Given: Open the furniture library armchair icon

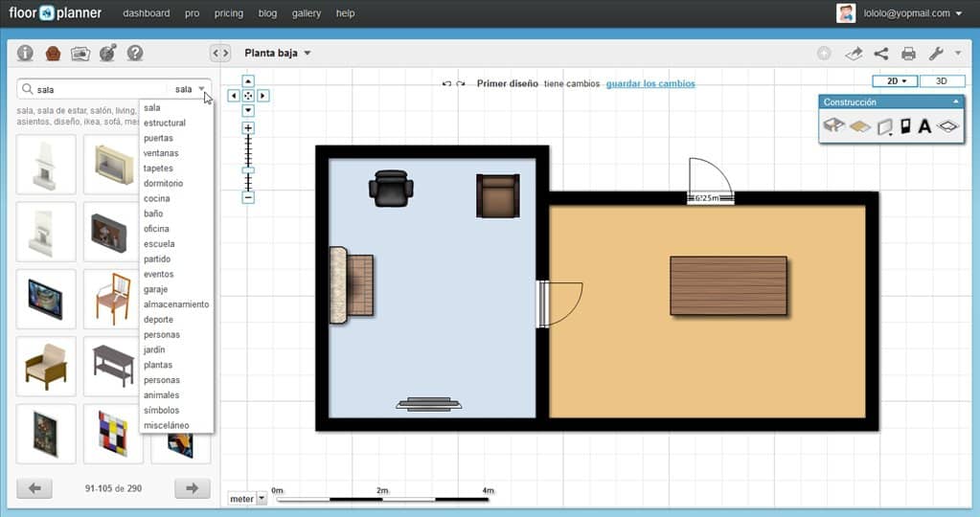Looking at the screenshot, I should pyautogui.click(x=53, y=53).
